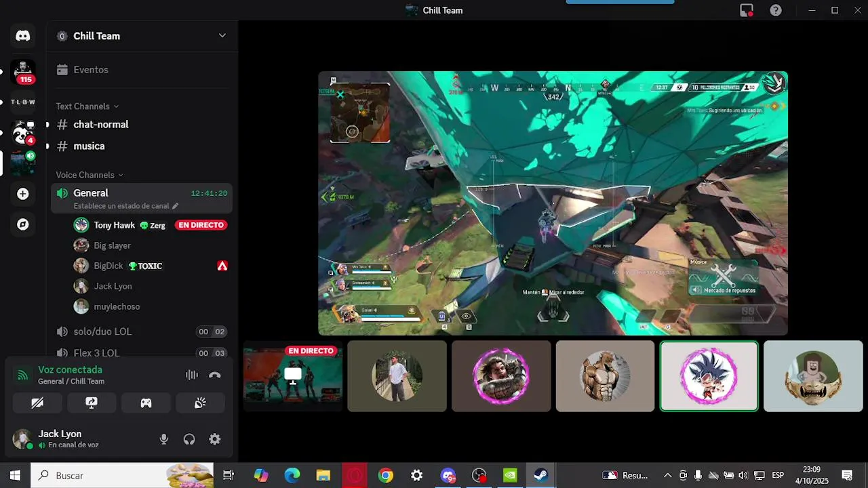Mute microphone for Jack Lyon

[164, 439]
